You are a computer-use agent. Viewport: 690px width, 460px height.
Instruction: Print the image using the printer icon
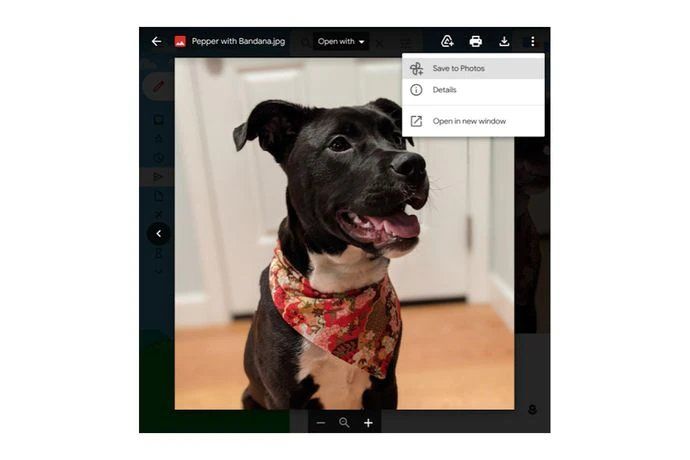(x=476, y=41)
